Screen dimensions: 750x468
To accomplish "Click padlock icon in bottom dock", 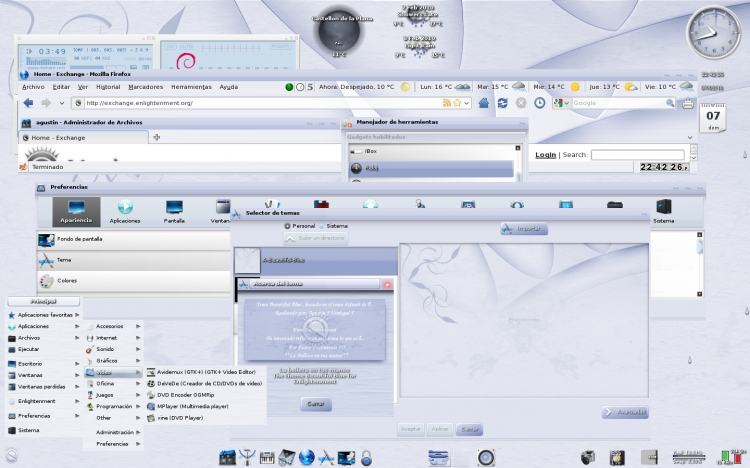I will coord(366,457).
